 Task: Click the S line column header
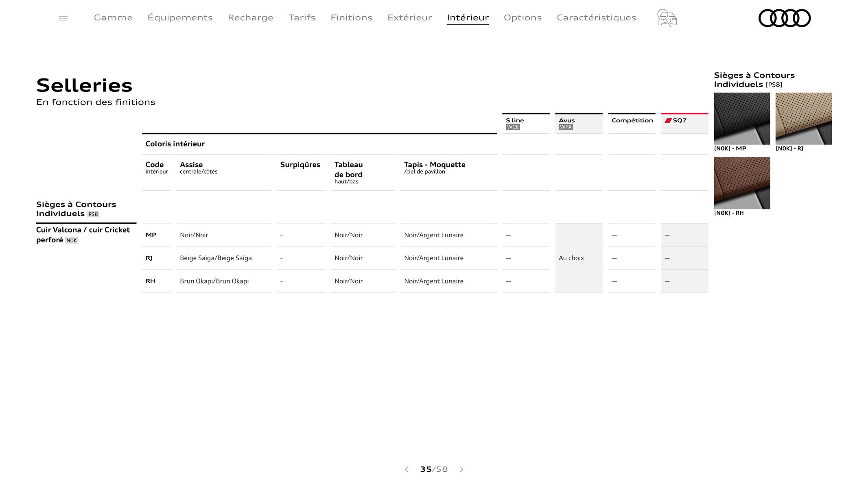point(526,123)
